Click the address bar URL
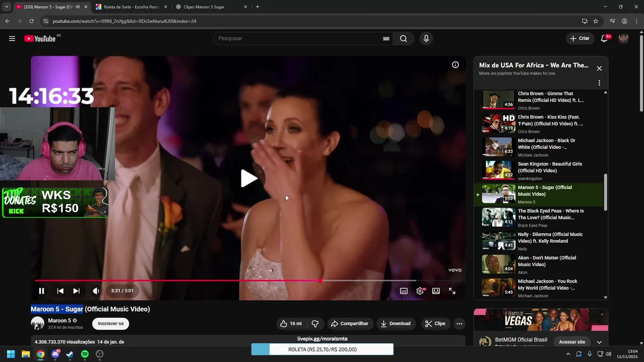 [x=124, y=21]
